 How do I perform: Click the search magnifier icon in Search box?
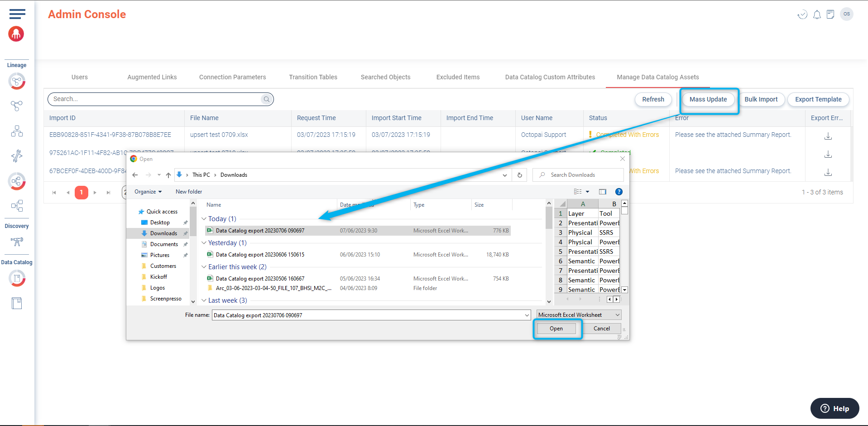click(x=267, y=99)
